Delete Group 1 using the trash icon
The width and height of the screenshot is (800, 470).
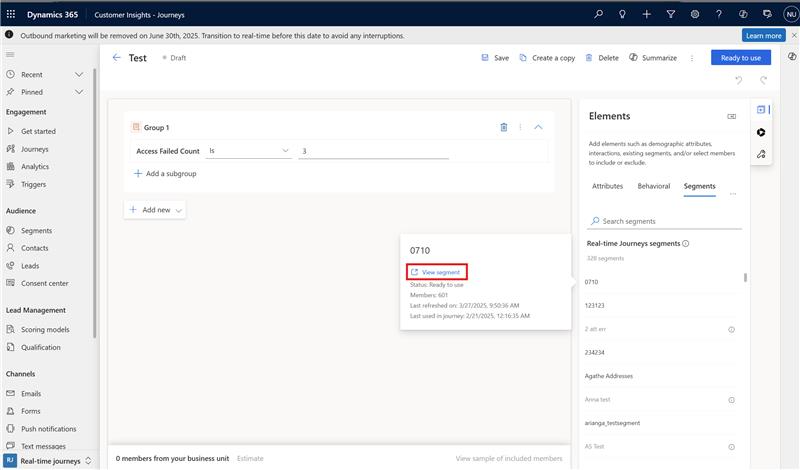(x=504, y=127)
